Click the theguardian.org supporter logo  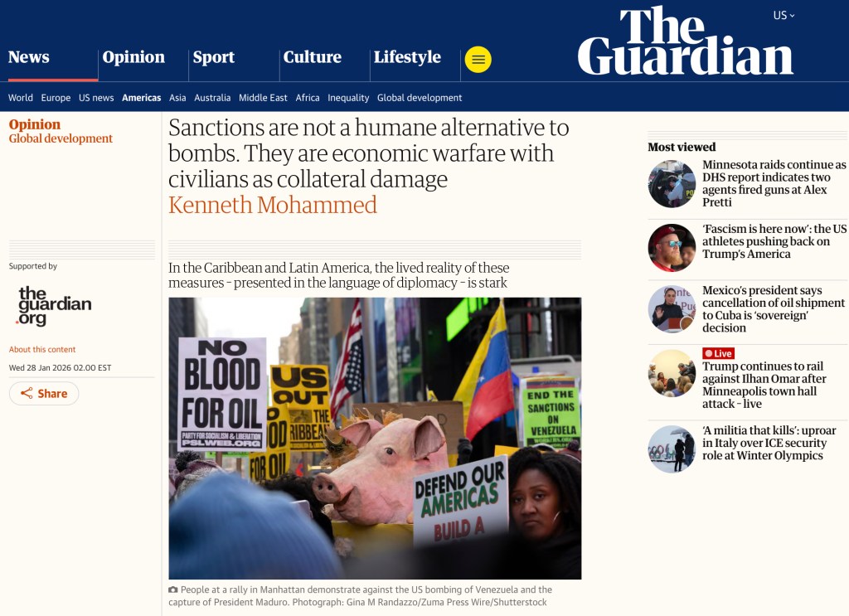click(54, 306)
